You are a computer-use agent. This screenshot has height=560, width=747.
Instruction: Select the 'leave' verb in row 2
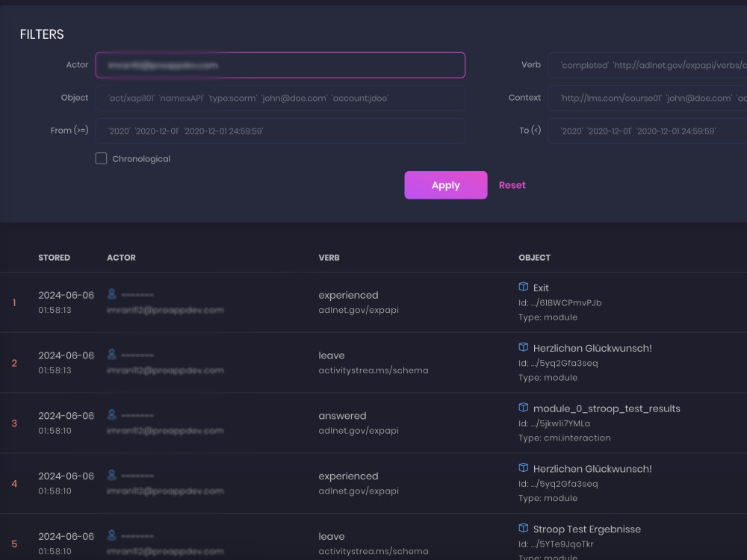click(x=332, y=355)
